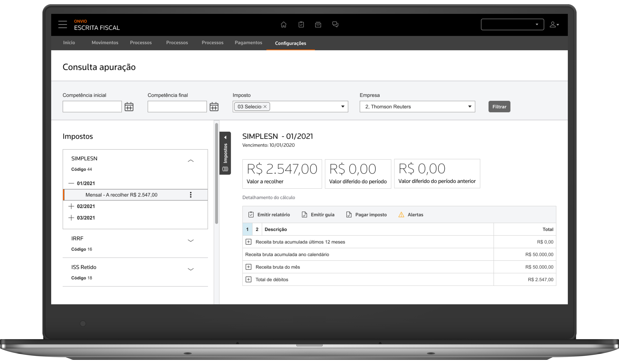619x364 pixels.
Task: Click the Alertas warning icon
Action: [x=401, y=215]
